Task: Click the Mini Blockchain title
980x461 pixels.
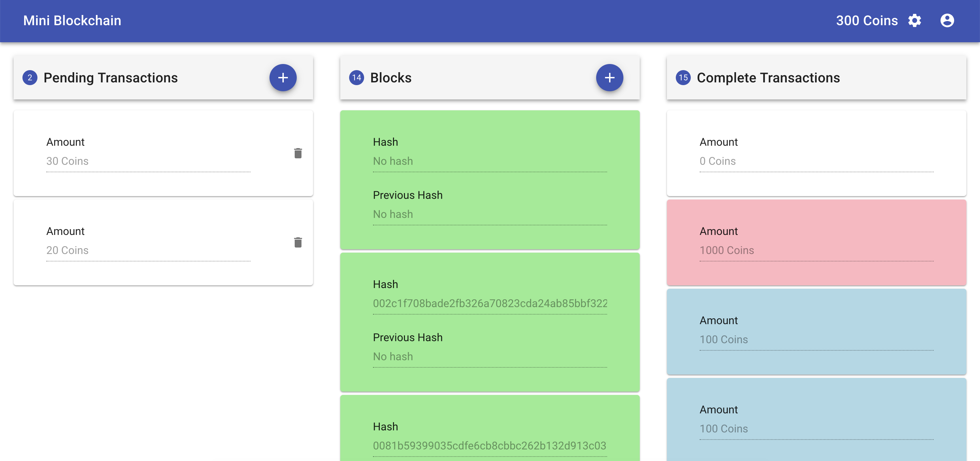Action: click(x=72, y=20)
